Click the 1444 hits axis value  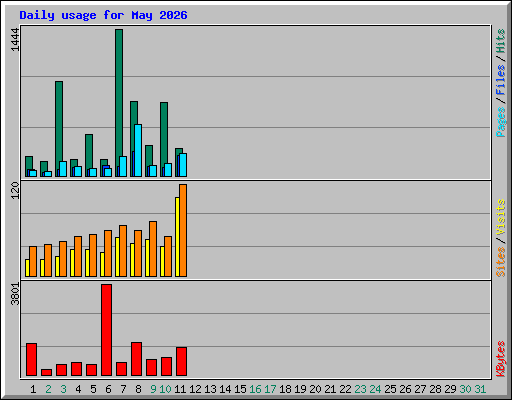point(15,40)
